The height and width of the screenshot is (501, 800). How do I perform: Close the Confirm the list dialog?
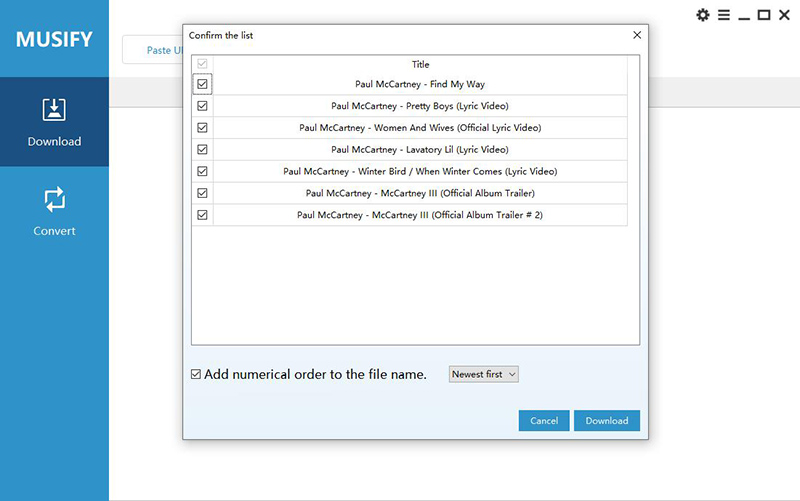click(x=637, y=35)
